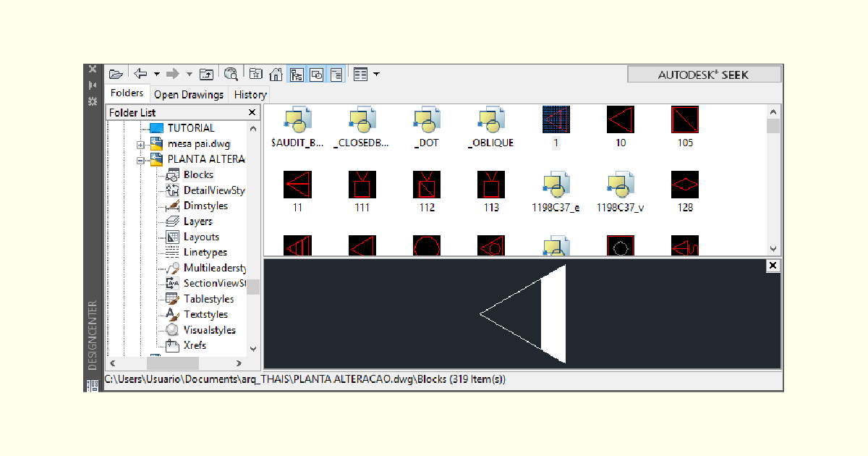This screenshot has height=456, width=868.
Task: Select block thumbnail named 11
Action: [x=297, y=185]
